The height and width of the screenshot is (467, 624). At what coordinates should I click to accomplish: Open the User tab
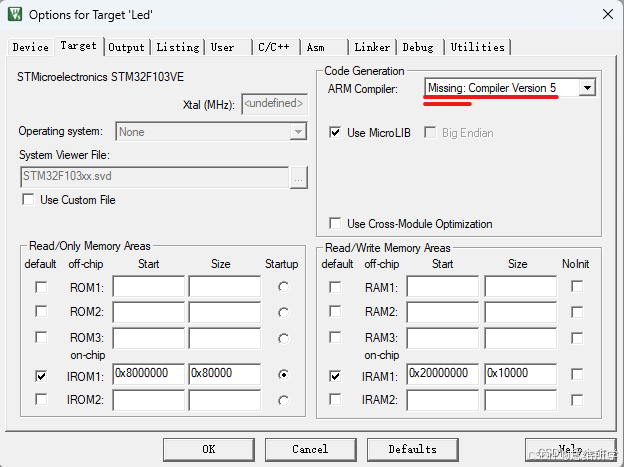(x=228, y=47)
